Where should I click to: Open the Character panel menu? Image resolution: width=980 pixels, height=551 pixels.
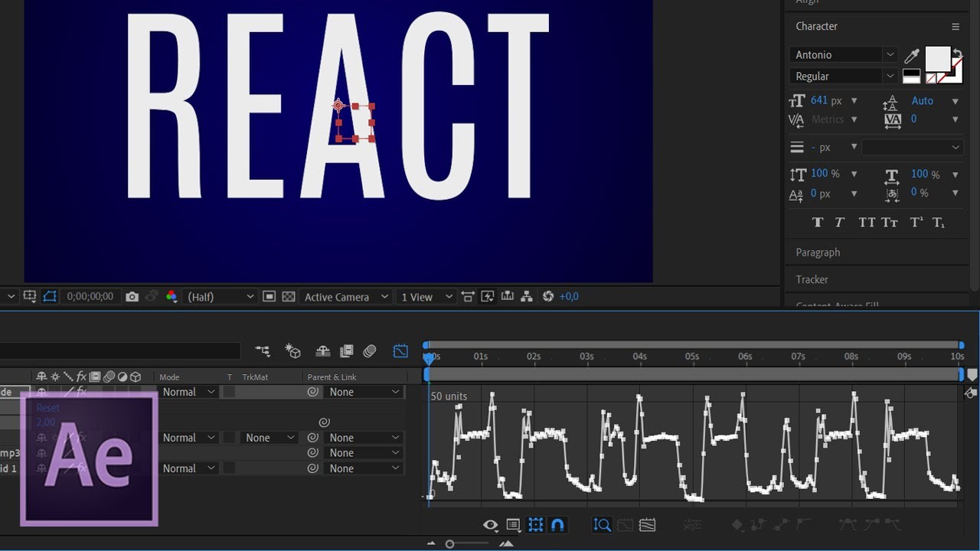[x=955, y=27]
